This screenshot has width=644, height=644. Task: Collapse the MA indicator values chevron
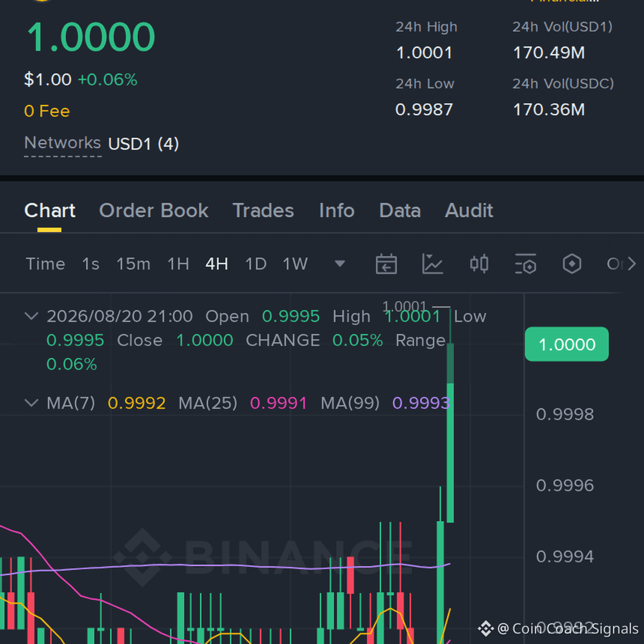click(x=32, y=402)
